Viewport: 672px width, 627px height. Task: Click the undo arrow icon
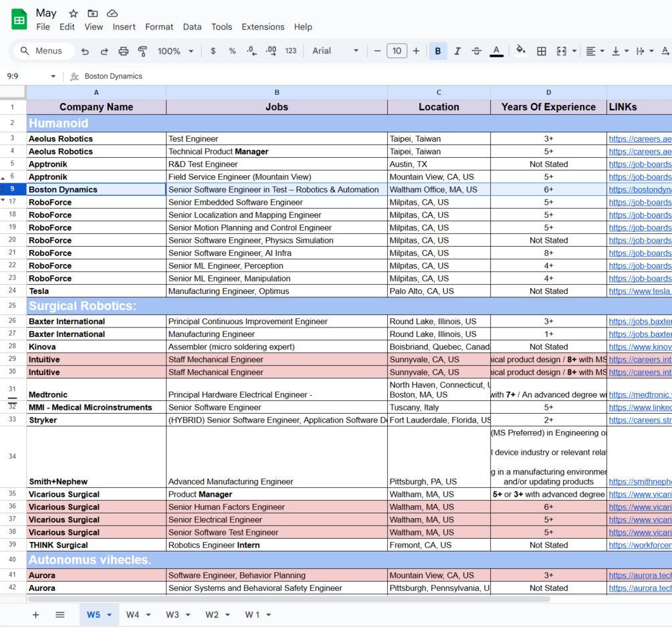(x=85, y=51)
